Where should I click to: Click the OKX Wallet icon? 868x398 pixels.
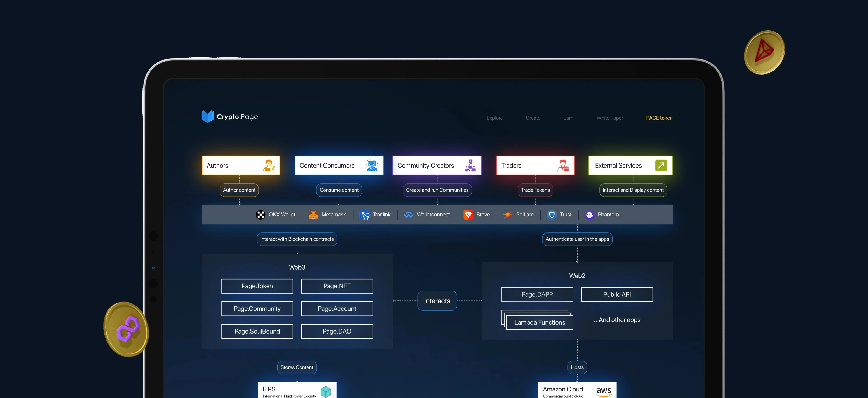(x=260, y=215)
